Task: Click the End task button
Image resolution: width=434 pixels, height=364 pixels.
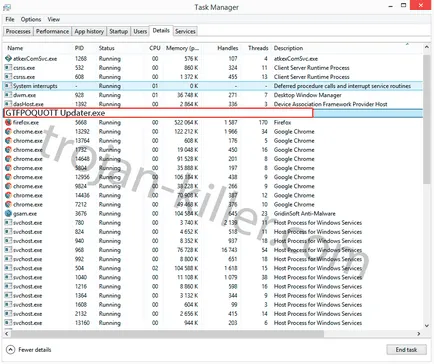Action: pyautogui.click(x=406, y=350)
